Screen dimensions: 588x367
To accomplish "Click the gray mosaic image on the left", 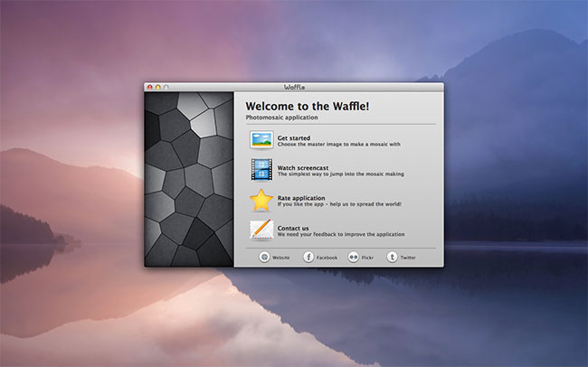I will [x=189, y=179].
